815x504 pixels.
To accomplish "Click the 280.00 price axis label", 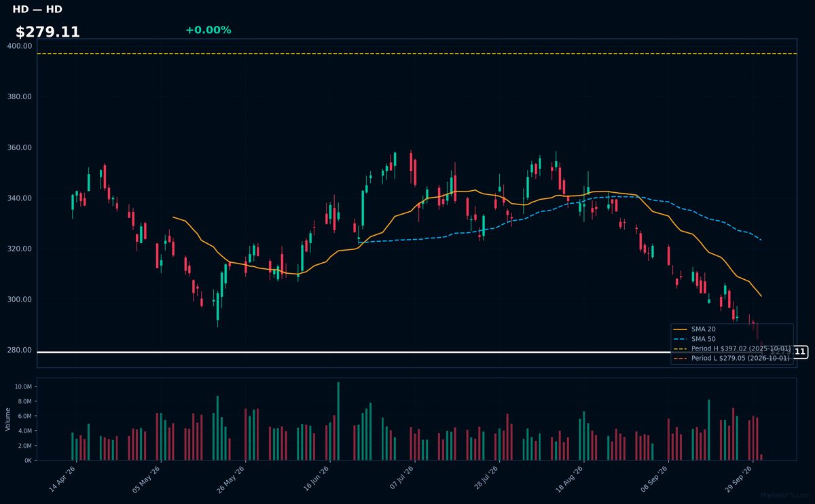I will tap(20, 350).
